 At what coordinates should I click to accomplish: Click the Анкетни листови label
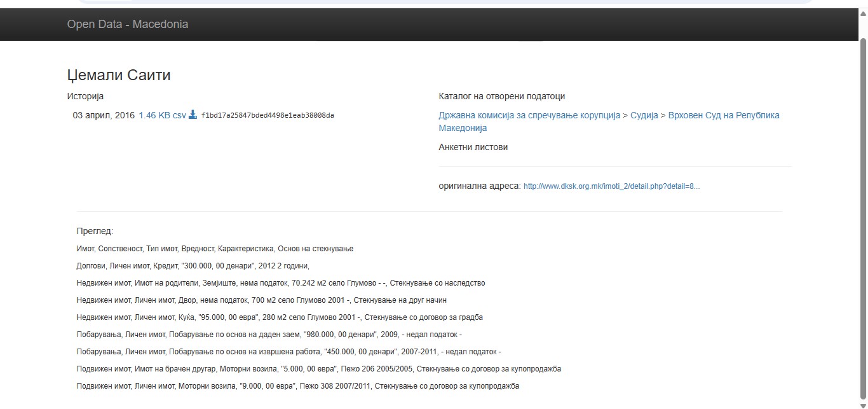tap(473, 147)
